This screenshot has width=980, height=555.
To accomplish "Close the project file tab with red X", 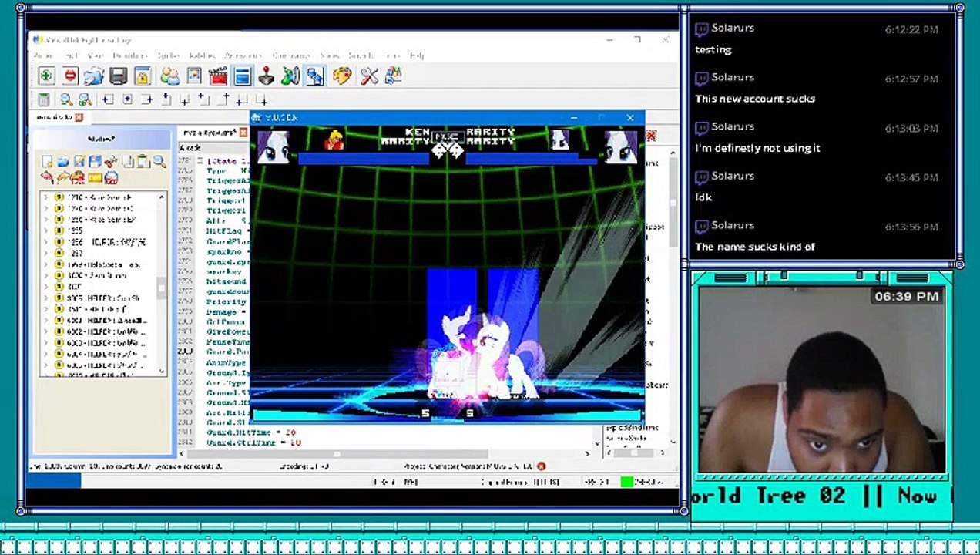I will click(79, 117).
